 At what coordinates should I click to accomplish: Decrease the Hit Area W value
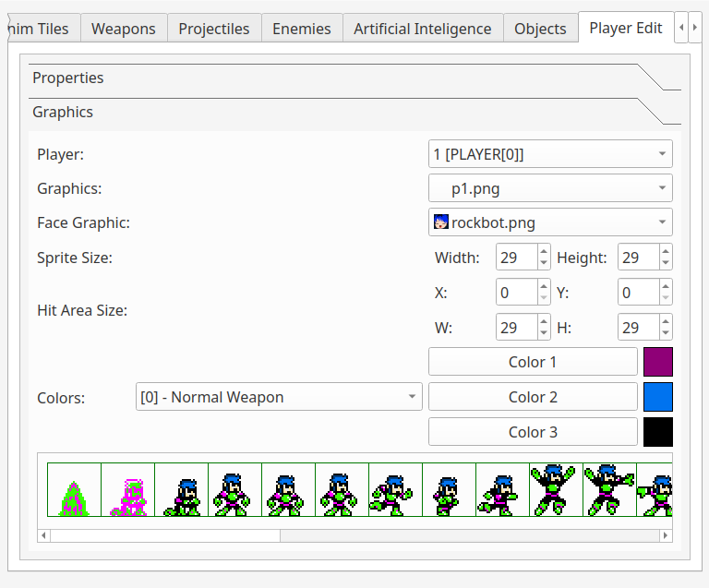coord(544,333)
